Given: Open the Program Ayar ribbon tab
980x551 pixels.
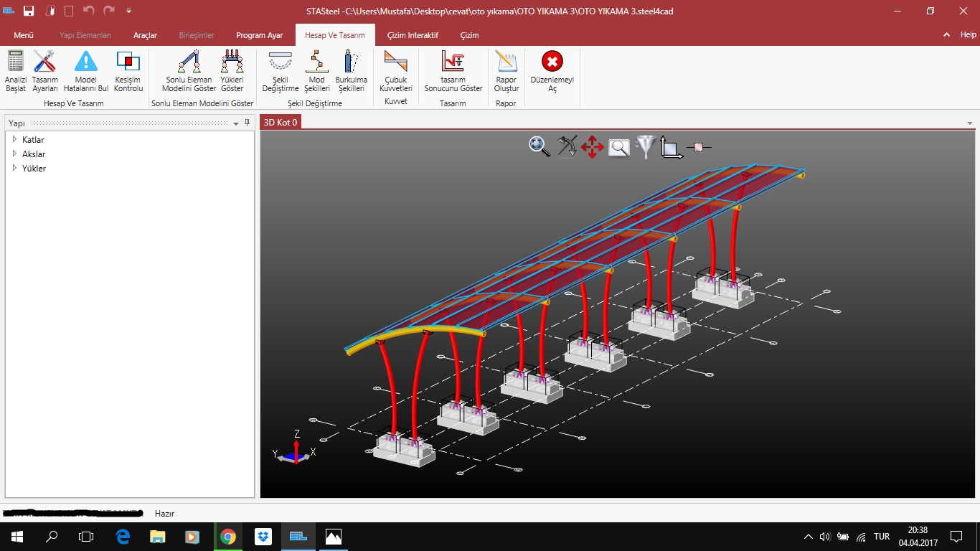Looking at the screenshot, I should click(260, 35).
